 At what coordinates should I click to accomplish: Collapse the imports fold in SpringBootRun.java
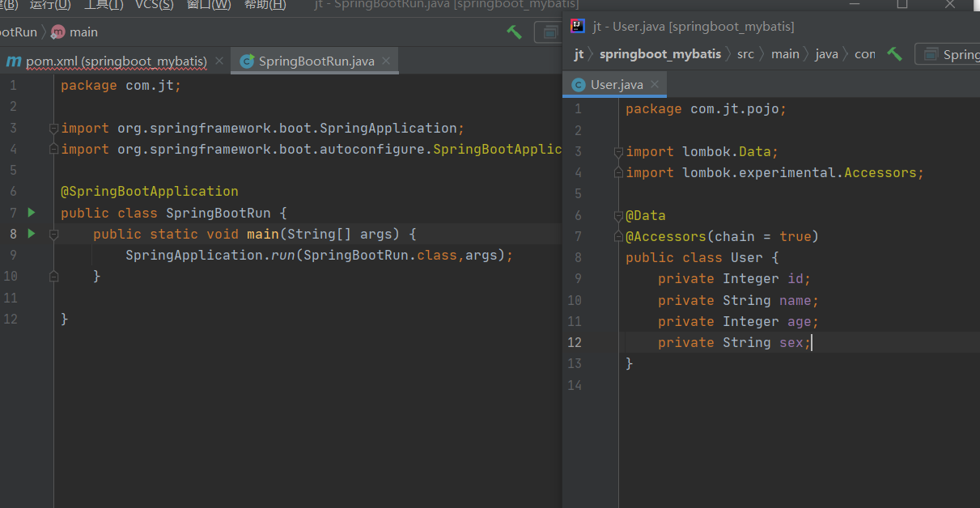tap(53, 128)
